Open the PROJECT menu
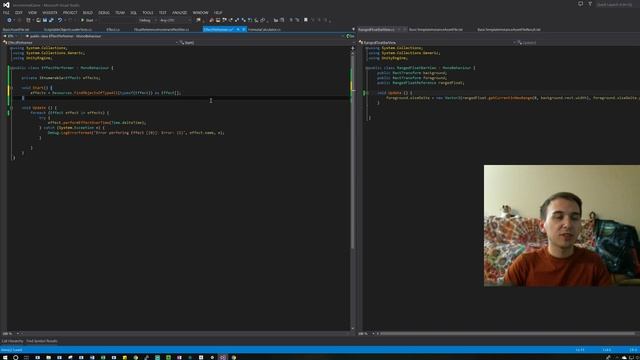This screenshot has height=360, width=640. (70, 13)
